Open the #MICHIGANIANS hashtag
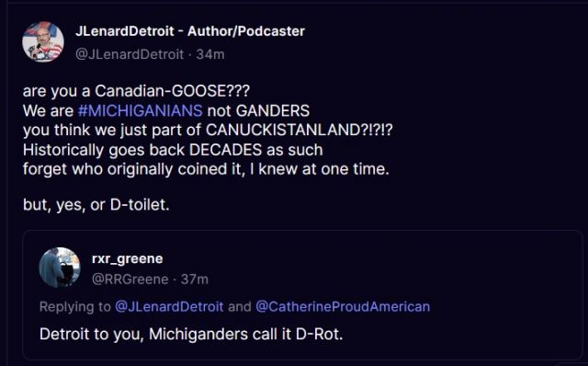The width and height of the screenshot is (588, 366). [141, 110]
